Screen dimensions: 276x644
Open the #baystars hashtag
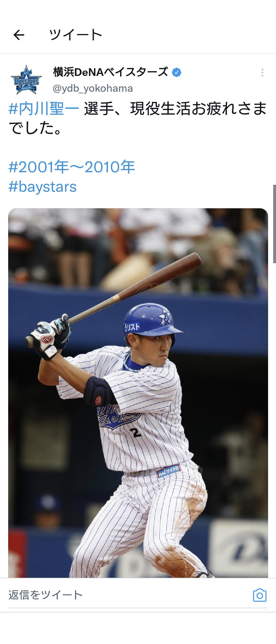point(43,187)
